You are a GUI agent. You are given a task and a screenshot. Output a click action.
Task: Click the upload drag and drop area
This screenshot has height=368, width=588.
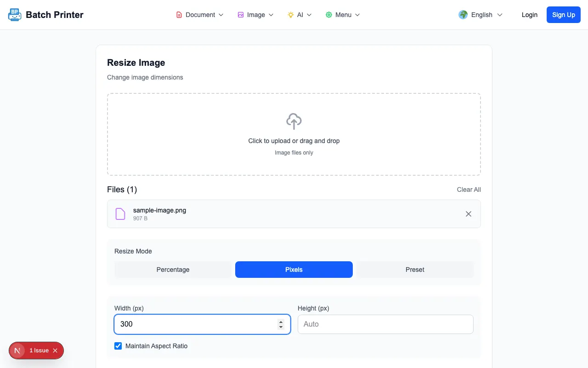tap(294, 134)
